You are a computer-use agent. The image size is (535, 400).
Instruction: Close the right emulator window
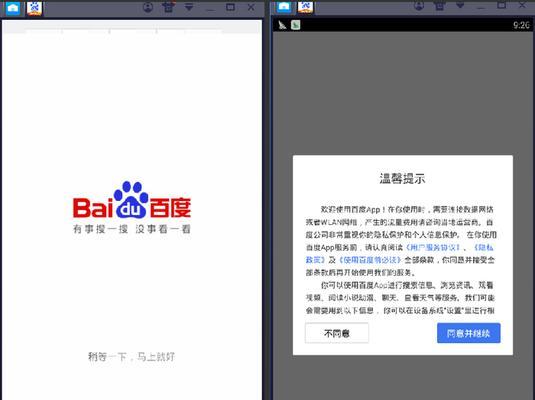pos(522,5)
